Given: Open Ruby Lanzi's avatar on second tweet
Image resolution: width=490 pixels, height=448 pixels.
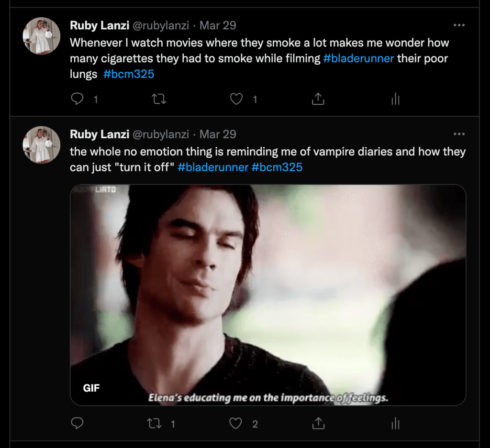Looking at the screenshot, I should pyautogui.click(x=41, y=145).
